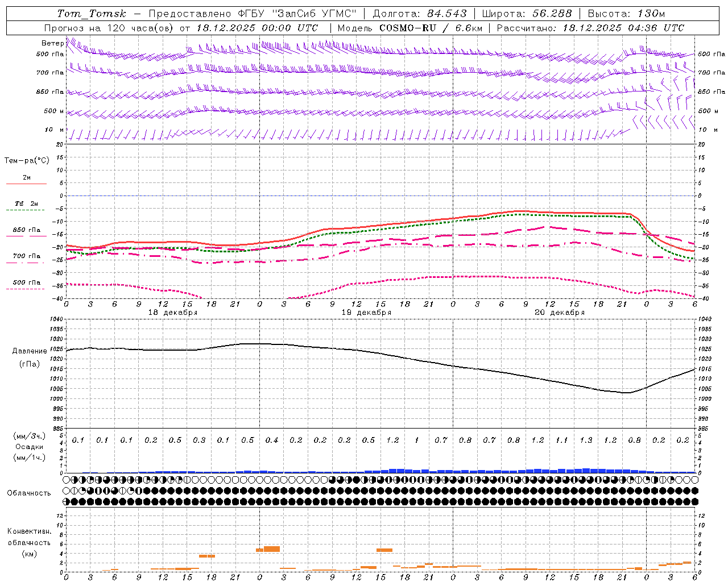
Task: Click the "1.3" precipitation value
Action: tap(586, 440)
